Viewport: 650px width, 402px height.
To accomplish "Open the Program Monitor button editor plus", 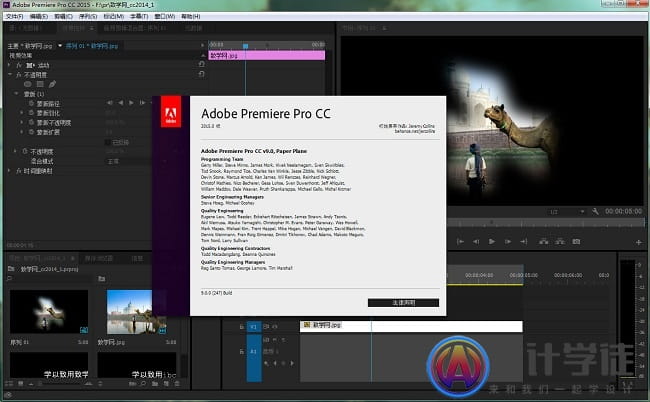I will point(638,242).
